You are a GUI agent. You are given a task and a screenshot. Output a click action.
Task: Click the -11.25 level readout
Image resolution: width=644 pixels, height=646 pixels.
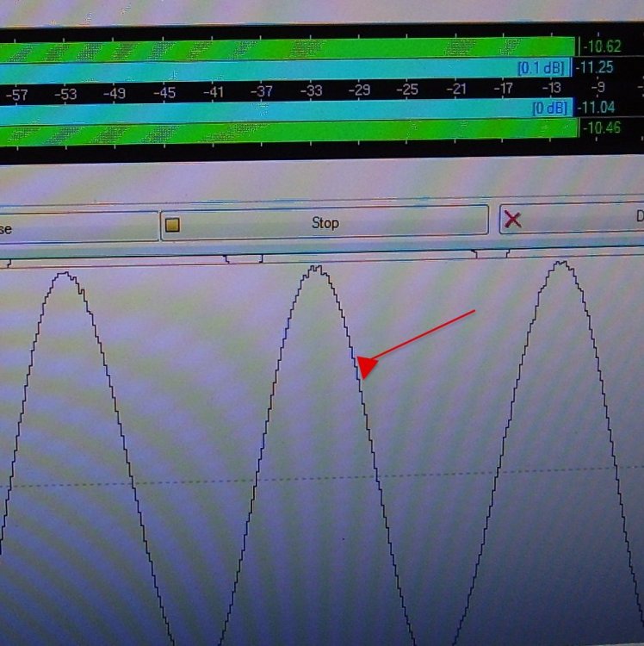coord(594,68)
